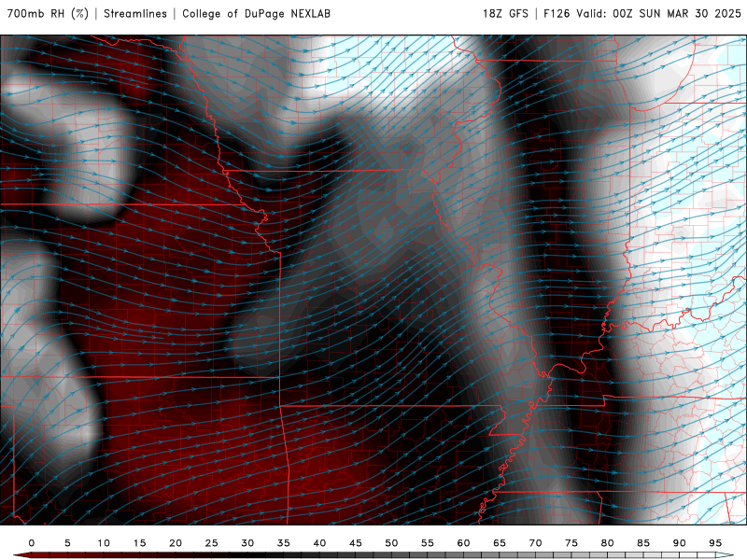Select the '18Z GFS' model run label
The image size is (747, 560).
[505, 14]
